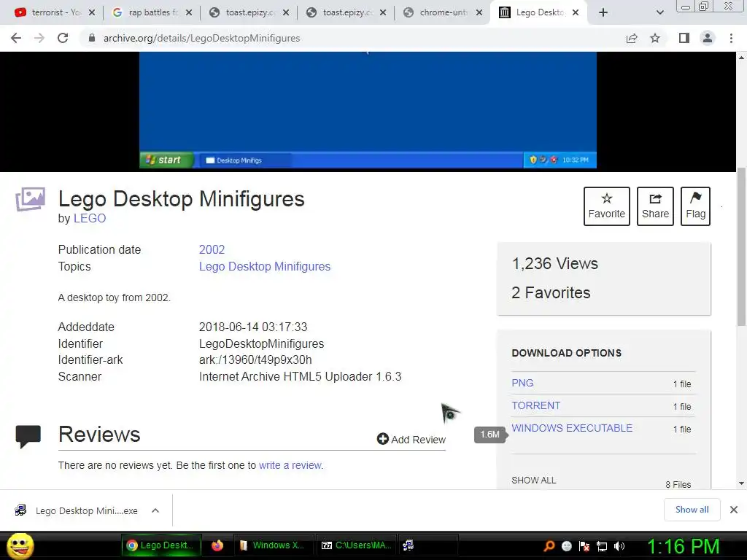Open the 2002 publication date link

(x=212, y=249)
